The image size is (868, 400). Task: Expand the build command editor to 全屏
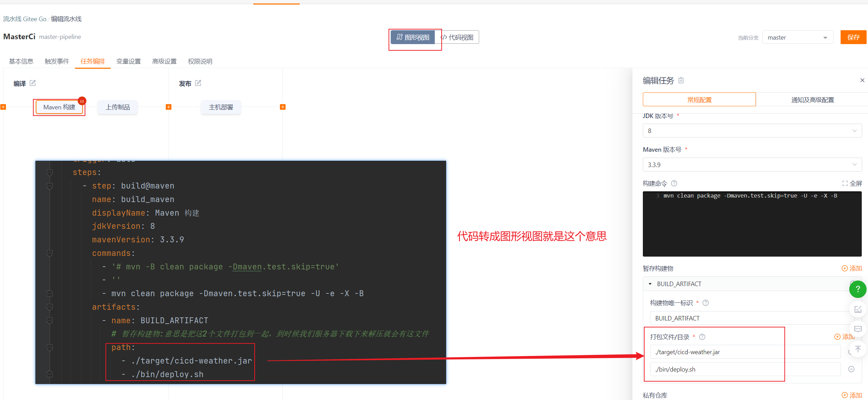pos(852,183)
